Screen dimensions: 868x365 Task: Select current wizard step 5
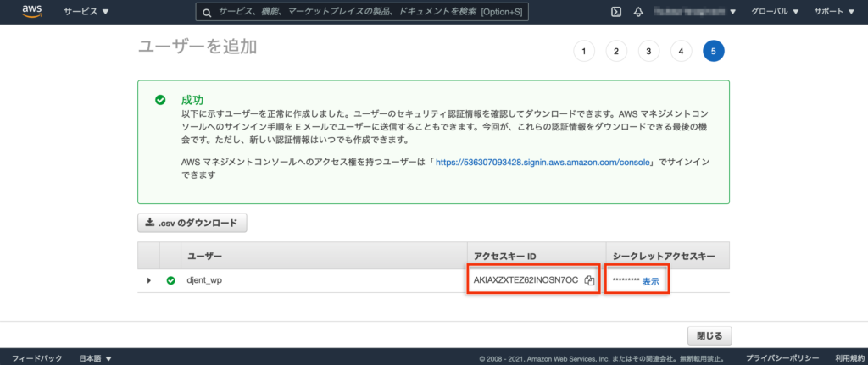[714, 52]
